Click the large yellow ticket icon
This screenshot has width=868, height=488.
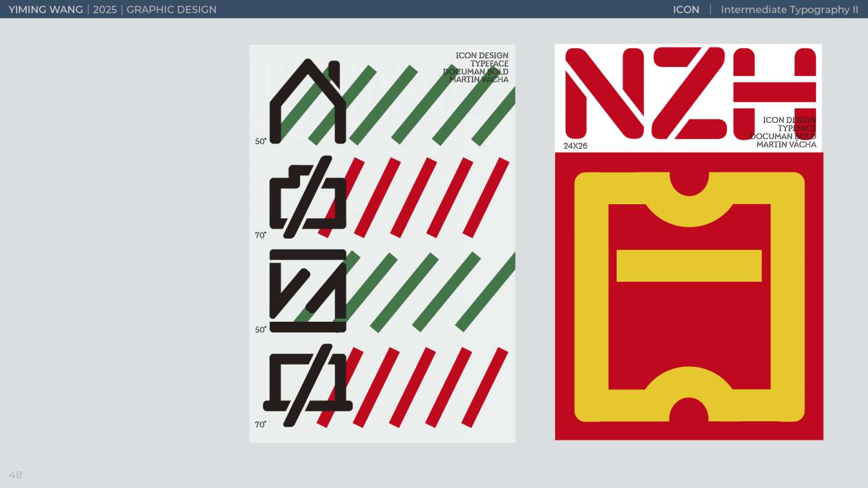689,296
